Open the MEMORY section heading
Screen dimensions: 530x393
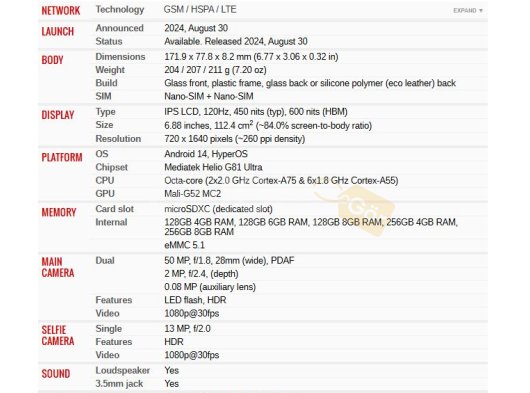click(59, 212)
